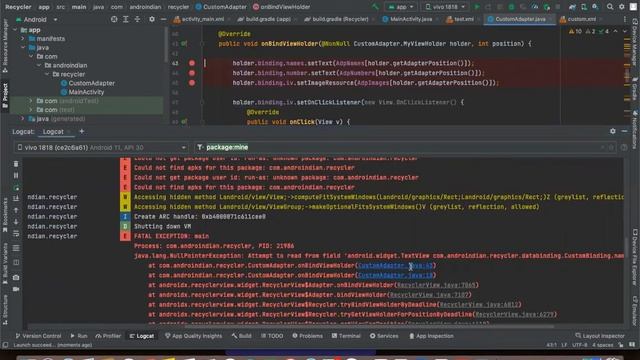Collapse the java folder
This screenshot has height=360, width=640.
[23, 47]
